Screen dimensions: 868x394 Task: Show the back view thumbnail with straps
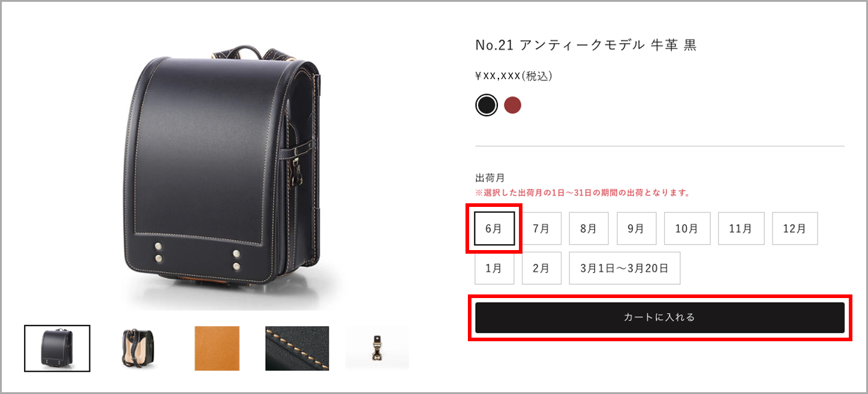(x=137, y=348)
